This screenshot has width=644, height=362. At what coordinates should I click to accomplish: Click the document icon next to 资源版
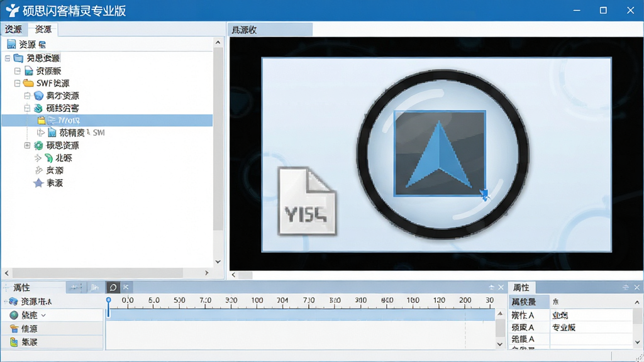28,71
